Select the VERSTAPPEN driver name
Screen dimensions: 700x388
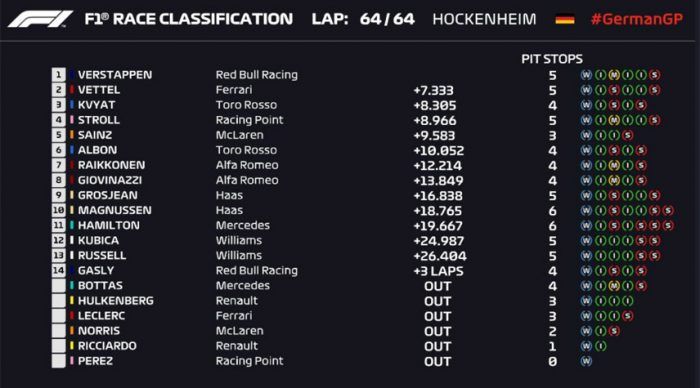[x=115, y=75]
